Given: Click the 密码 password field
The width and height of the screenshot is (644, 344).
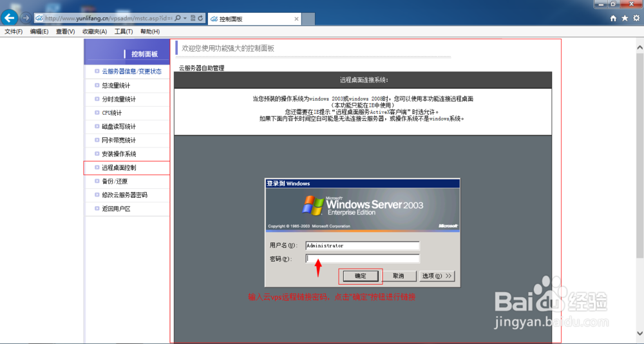Looking at the screenshot, I should tap(362, 258).
